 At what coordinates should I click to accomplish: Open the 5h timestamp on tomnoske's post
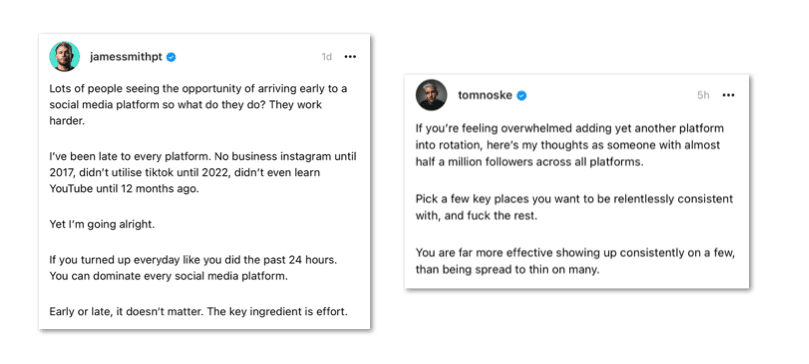(x=703, y=95)
